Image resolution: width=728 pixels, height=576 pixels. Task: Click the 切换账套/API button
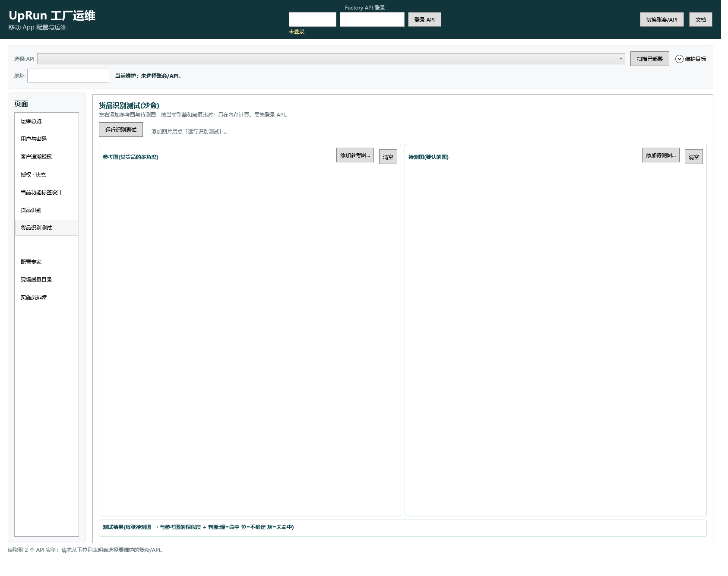[662, 19]
